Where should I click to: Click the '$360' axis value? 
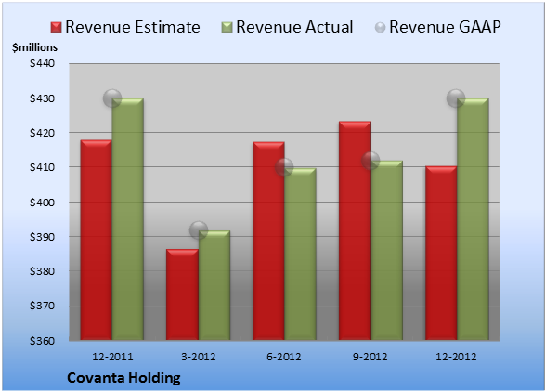42,340
